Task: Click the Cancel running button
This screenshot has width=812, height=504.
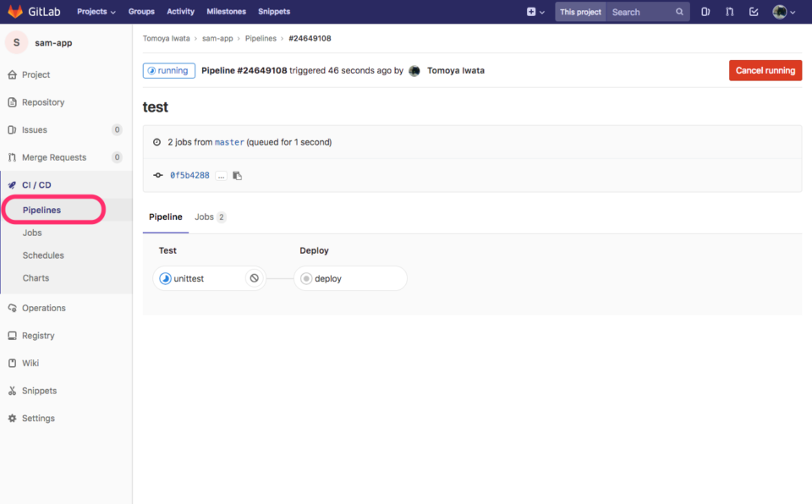Action: coord(765,70)
